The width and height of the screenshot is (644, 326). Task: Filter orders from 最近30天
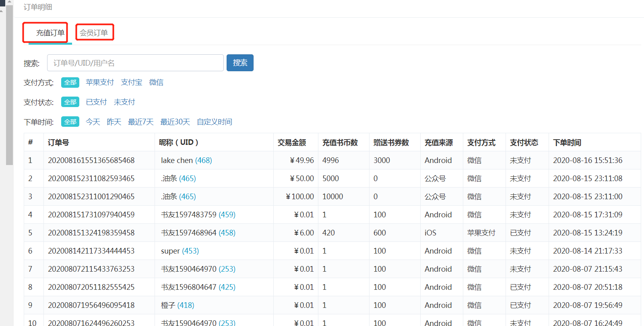[x=175, y=122]
